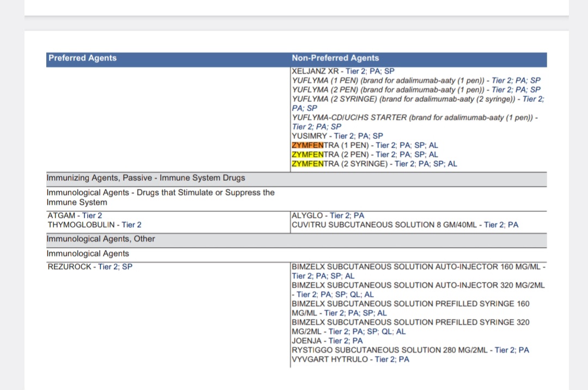Select the REZUROCK - Tier 2; SP entry
588x390 pixels.
(x=90, y=267)
